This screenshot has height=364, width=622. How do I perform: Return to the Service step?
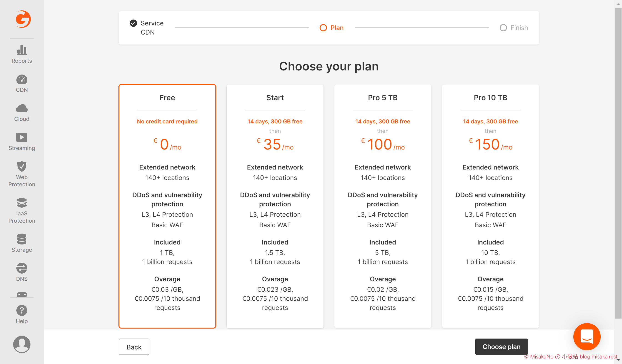(x=147, y=28)
